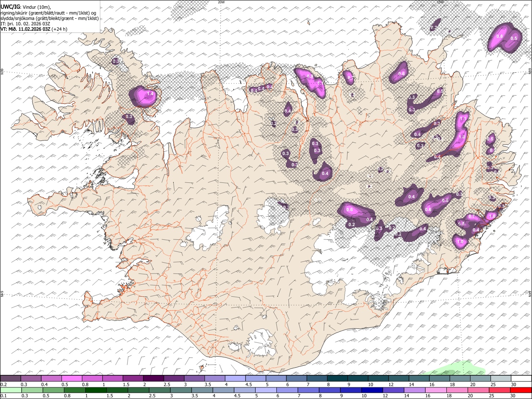Click the '20W' longitude label at the top

pyautogui.click(x=221, y=2)
